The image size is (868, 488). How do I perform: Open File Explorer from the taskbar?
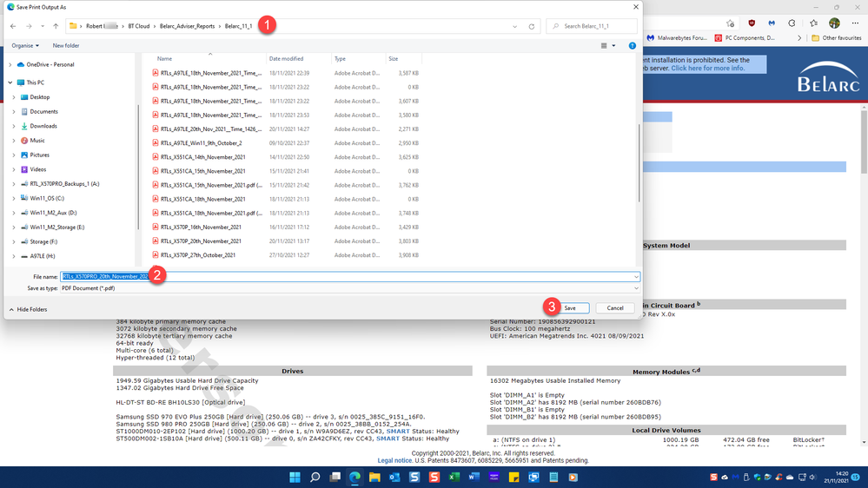click(x=374, y=477)
